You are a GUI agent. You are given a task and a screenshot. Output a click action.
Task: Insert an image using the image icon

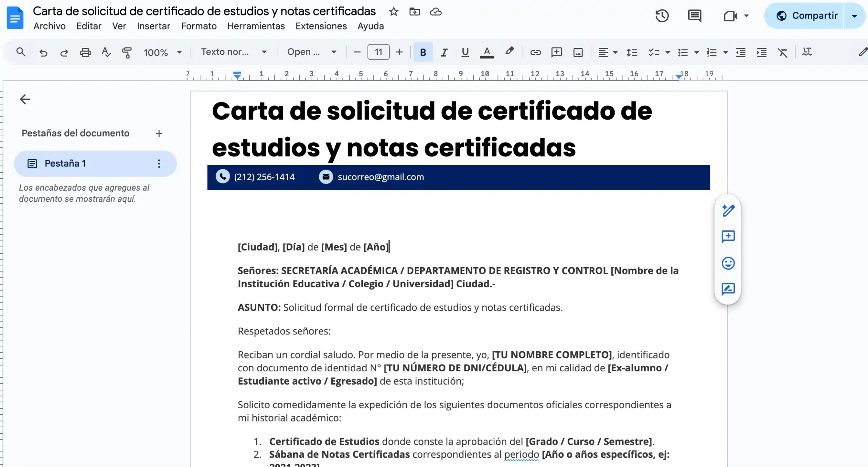[x=578, y=52]
